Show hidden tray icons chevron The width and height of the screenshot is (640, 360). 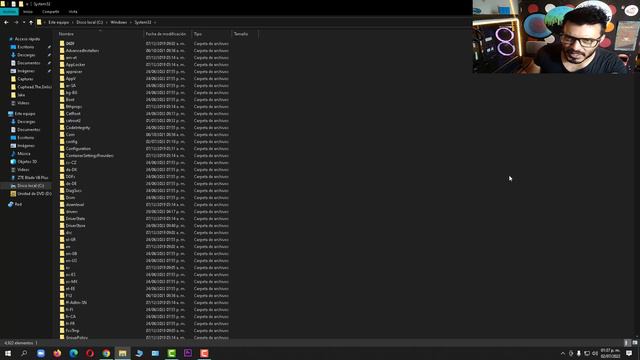click(x=563, y=353)
